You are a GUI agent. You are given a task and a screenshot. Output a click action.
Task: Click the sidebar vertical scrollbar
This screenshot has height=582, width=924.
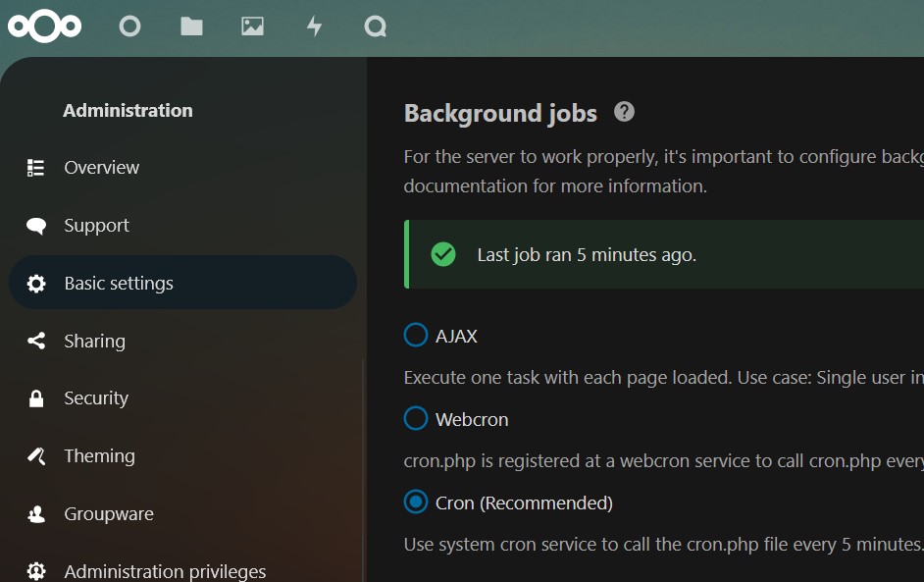[x=363, y=470]
